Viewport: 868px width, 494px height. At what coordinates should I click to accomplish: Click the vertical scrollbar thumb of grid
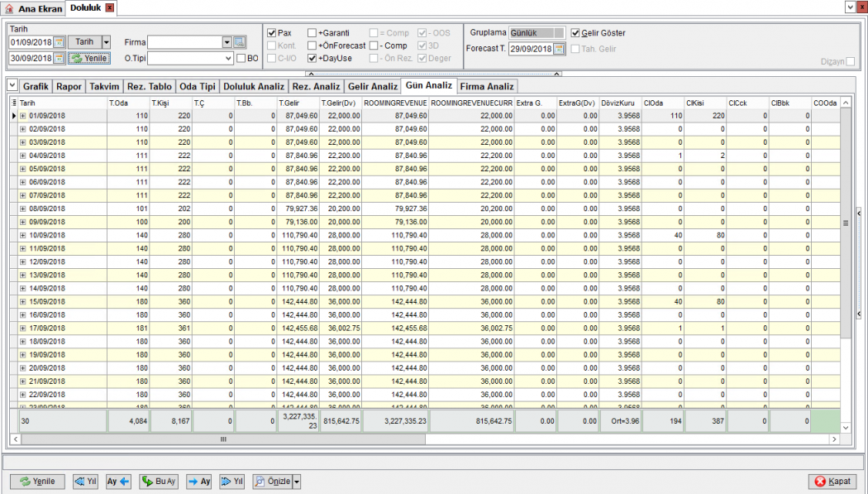tap(846, 223)
